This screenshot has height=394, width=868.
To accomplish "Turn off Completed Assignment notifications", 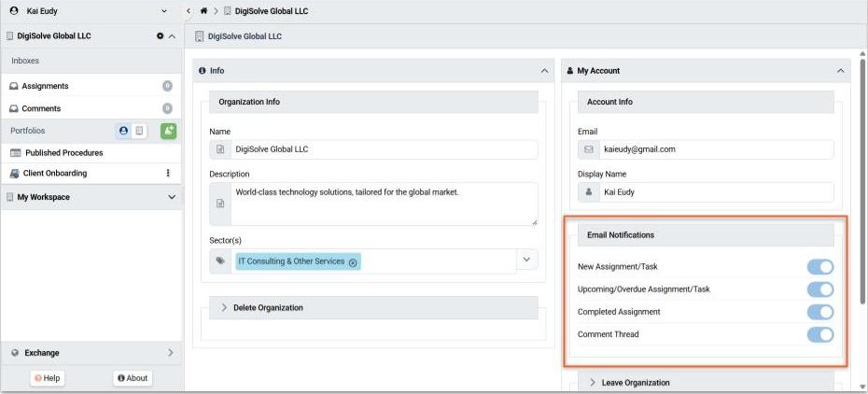I will coord(819,312).
